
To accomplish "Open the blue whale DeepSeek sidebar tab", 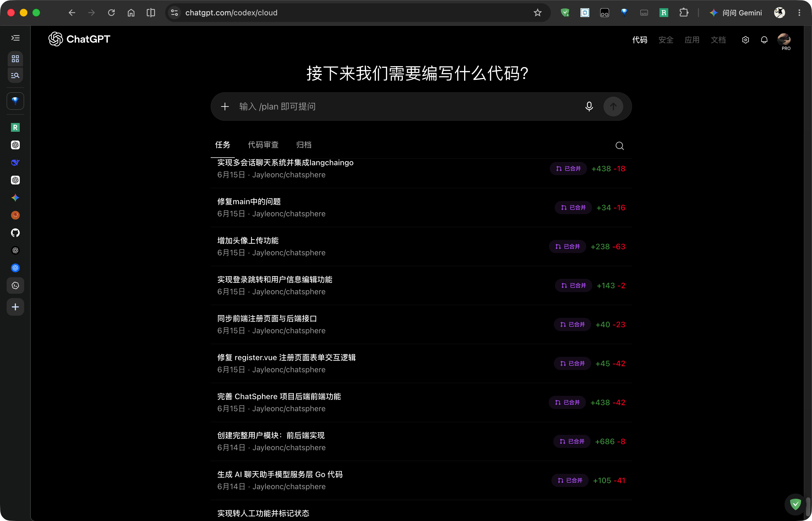I will pyautogui.click(x=15, y=163).
